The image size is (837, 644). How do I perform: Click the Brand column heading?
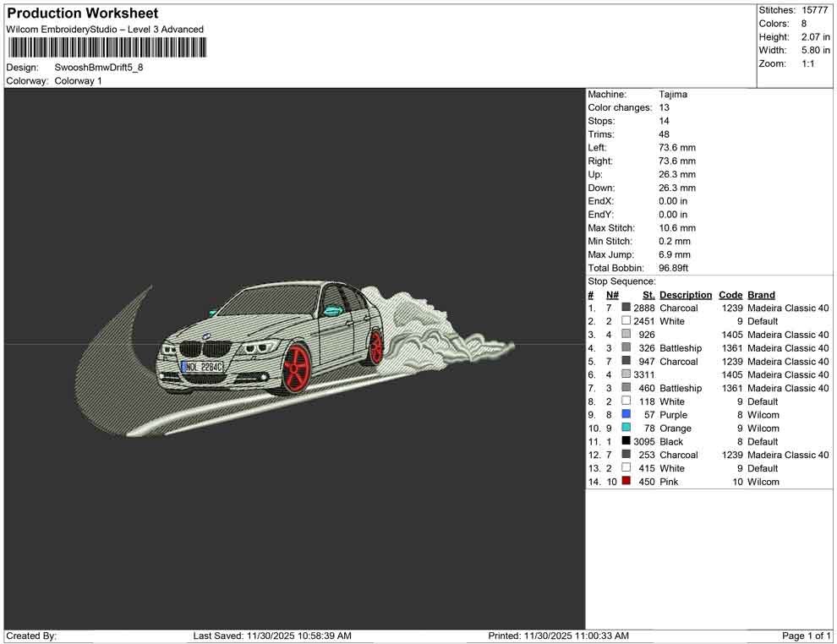pos(760,294)
